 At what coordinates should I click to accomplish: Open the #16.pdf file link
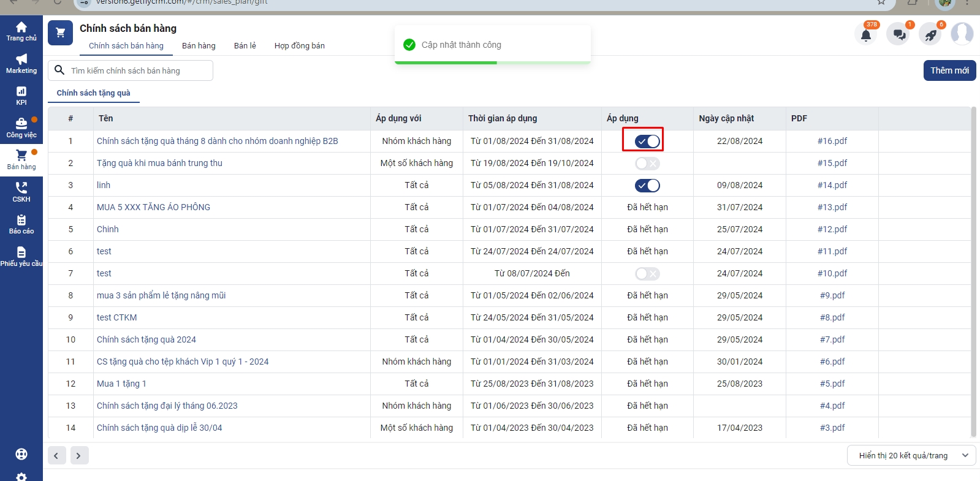[832, 141]
